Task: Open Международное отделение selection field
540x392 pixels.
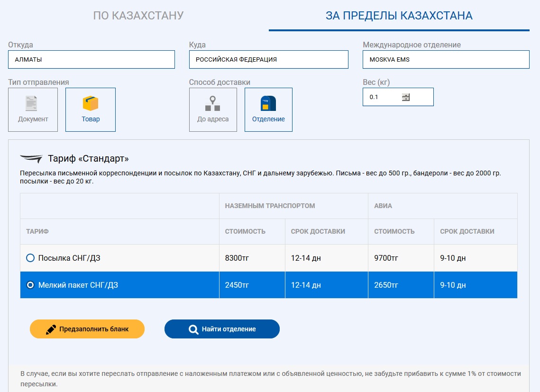Action: tap(446, 60)
